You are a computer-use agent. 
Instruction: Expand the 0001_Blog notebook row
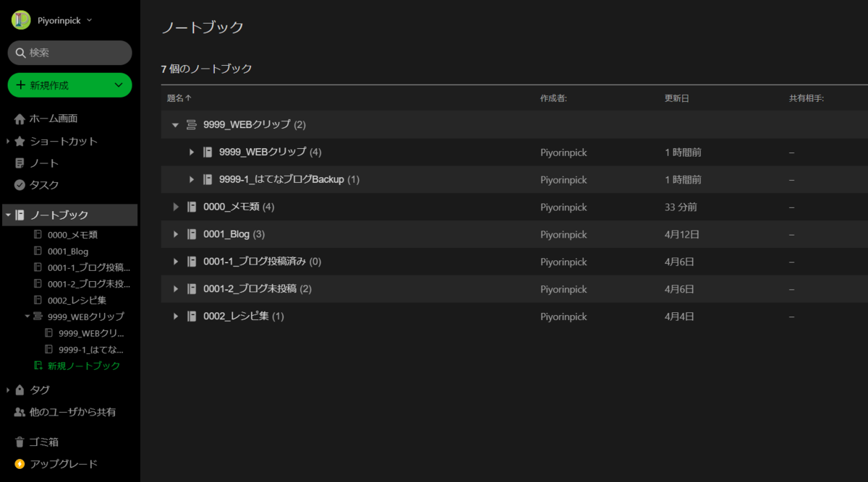[176, 234]
